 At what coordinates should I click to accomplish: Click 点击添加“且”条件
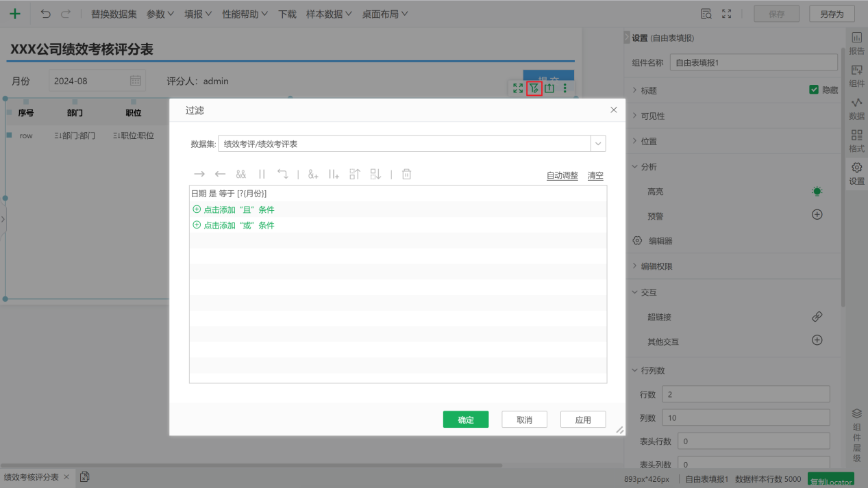click(234, 209)
